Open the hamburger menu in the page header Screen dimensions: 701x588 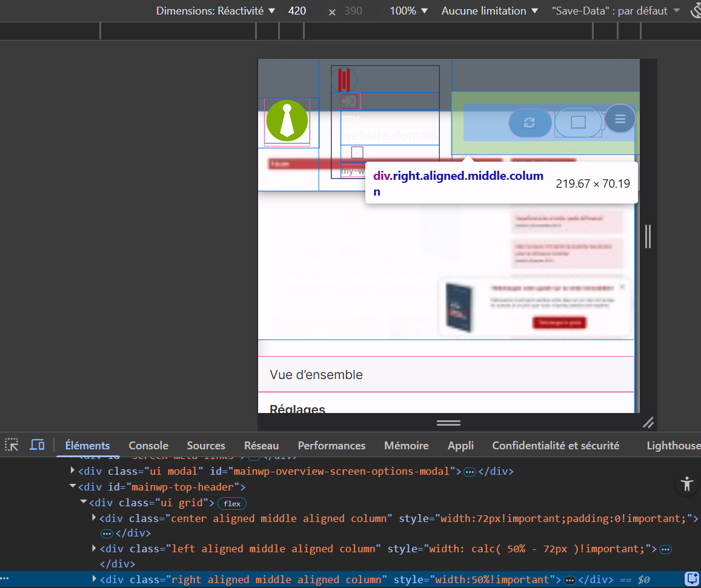[620, 119]
